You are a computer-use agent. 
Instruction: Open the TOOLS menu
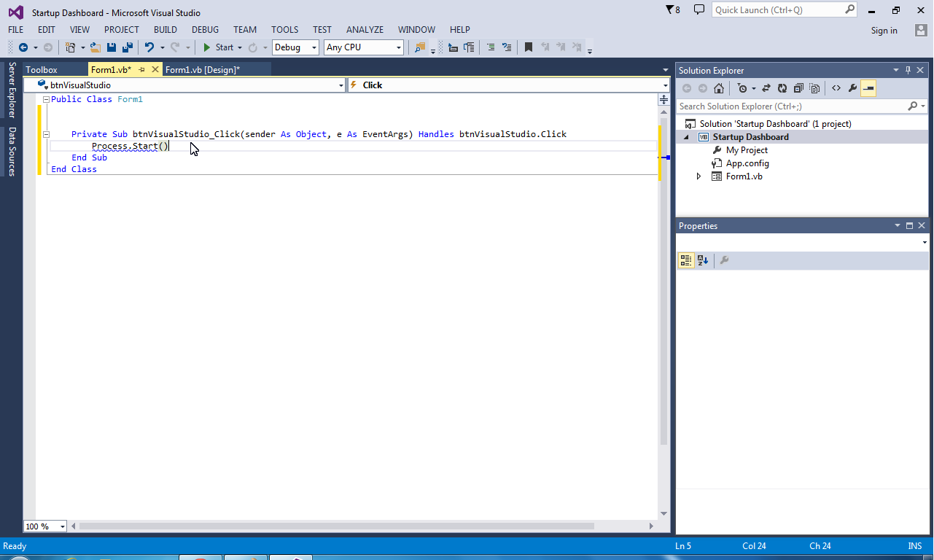point(285,30)
